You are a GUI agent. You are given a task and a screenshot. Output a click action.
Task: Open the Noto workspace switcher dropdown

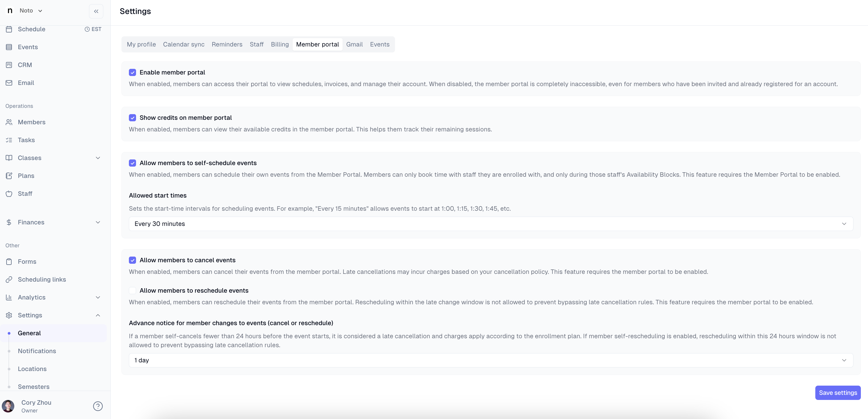pos(31,10)
